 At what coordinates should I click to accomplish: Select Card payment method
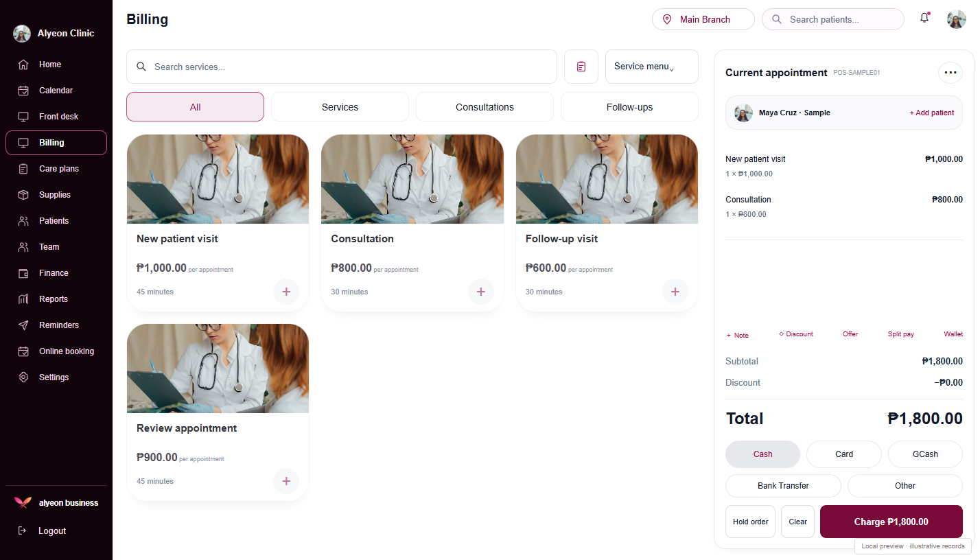tap(844, 454)
